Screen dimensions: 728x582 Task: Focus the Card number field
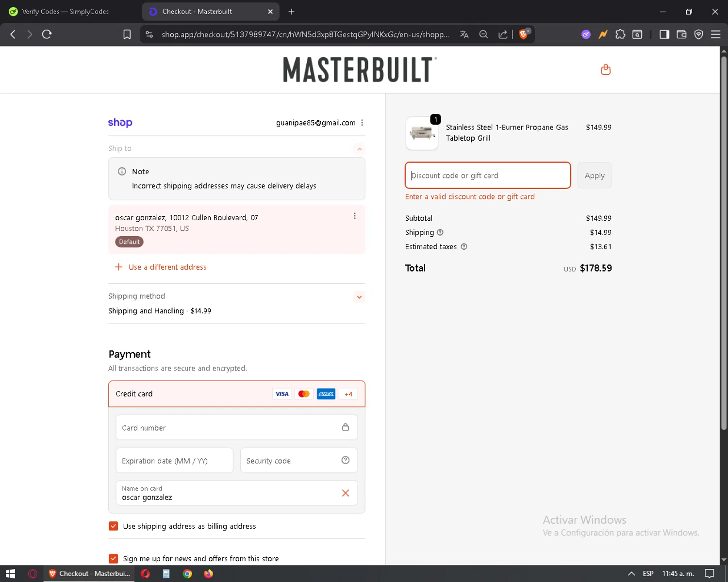tap(237, 427)
